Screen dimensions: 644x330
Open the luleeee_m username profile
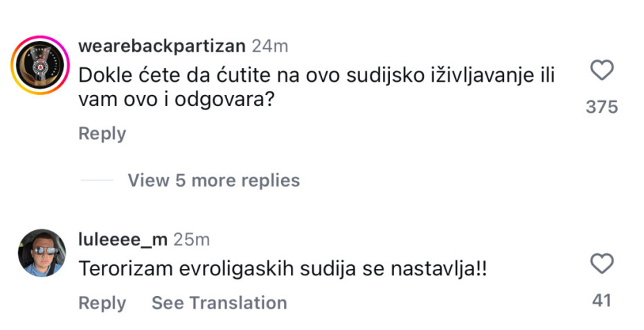pyautogui.click(x=123, y=239)
